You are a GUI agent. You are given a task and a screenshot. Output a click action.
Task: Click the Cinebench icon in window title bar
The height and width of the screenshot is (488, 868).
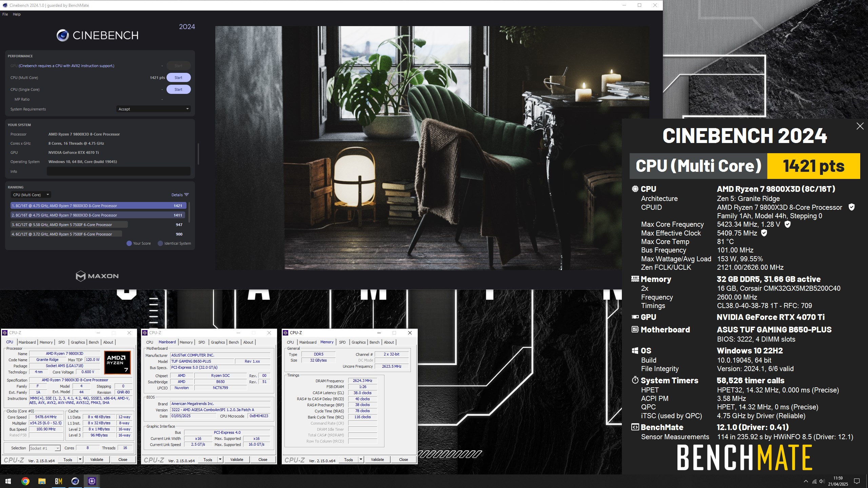(x=5, y=5)
